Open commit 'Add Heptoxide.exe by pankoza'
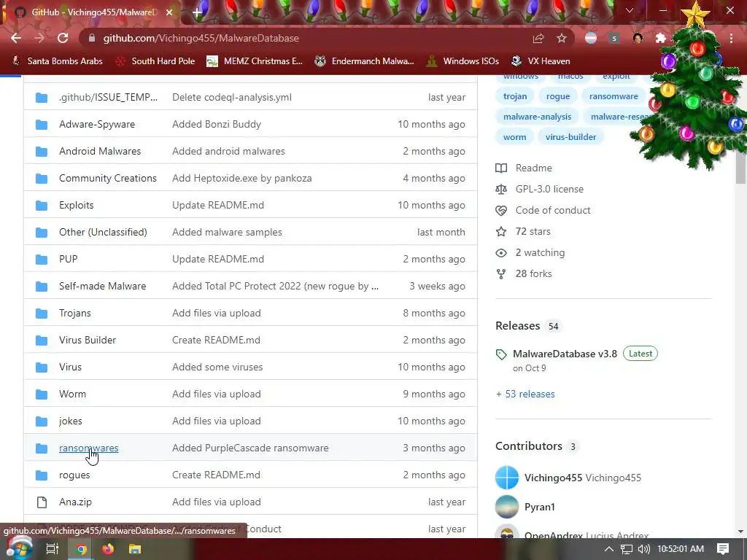This screenshot has width=747, height=560. pyautogui.click(x=242, y=178)
